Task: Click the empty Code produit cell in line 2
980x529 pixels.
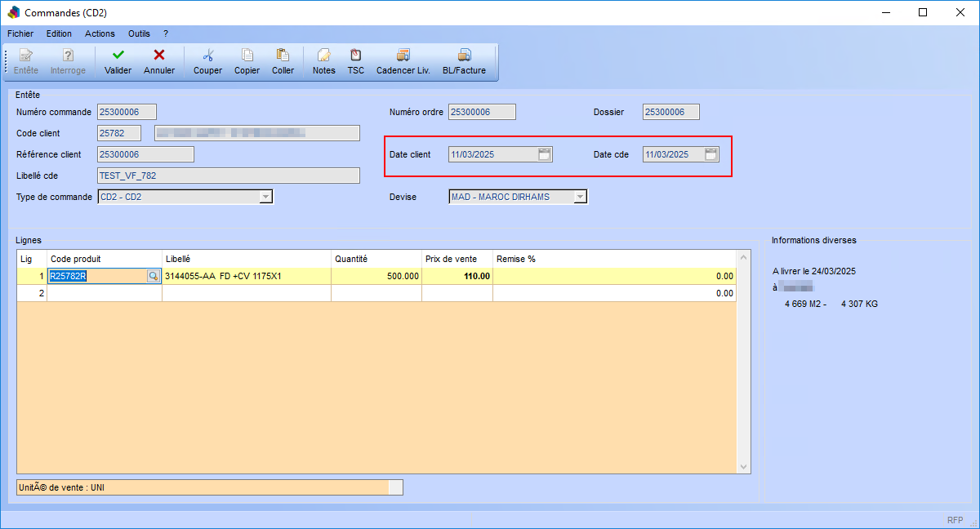Action: [x=105, y=293]
